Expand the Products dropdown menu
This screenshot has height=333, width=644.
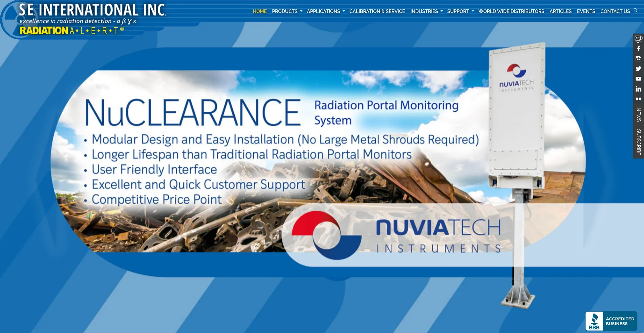pos(287,11)
